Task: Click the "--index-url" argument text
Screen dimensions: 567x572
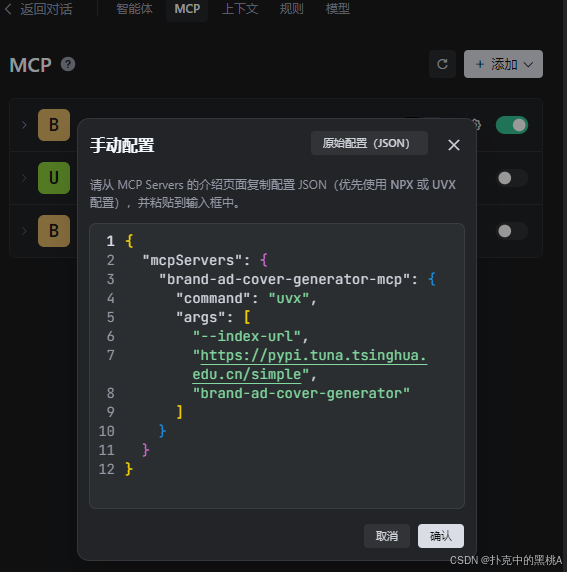Action: point(247,336)
